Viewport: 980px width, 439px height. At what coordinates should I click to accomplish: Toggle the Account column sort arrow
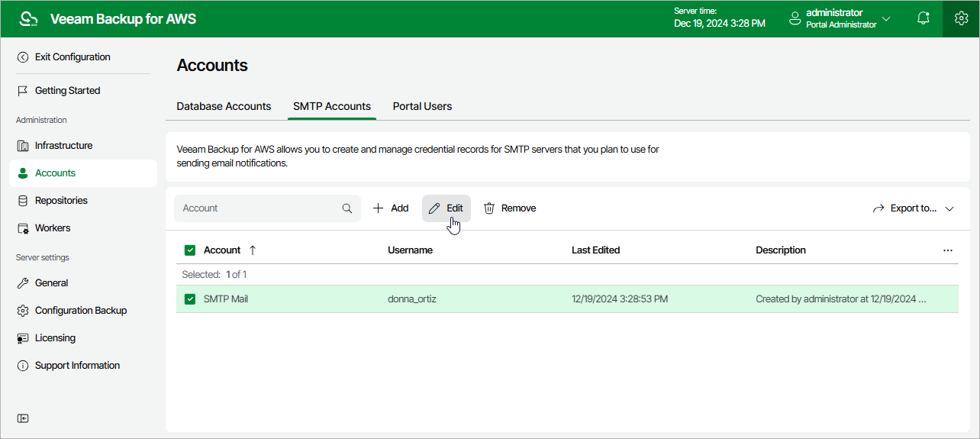(253, 250)
